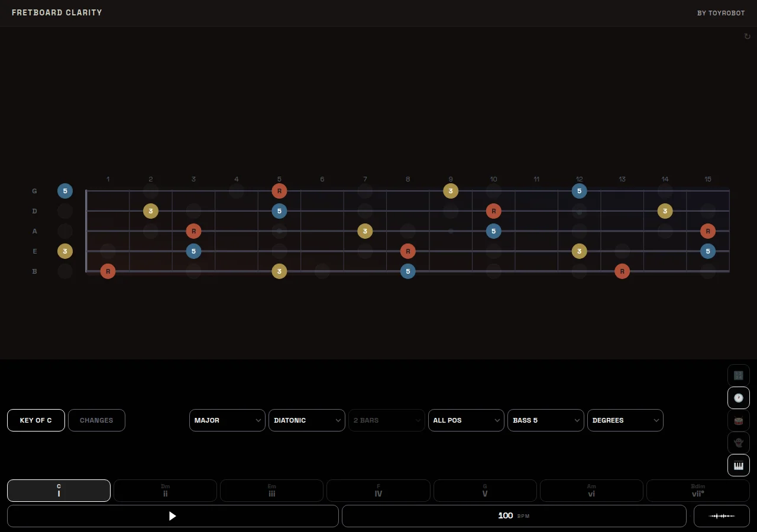757x532 pixels.
Task: Open the ALL POS position dropdown
Action: [466, 420]
